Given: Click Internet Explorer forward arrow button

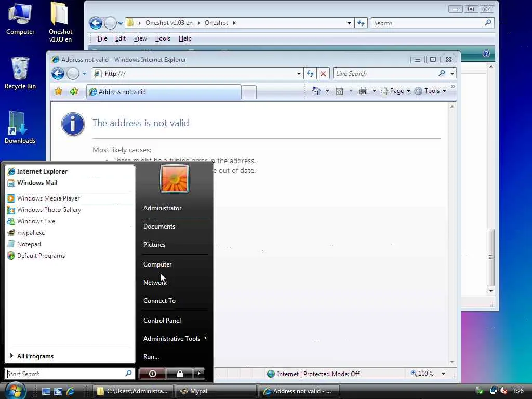Looking at the screenshot, I should (73, 74).
